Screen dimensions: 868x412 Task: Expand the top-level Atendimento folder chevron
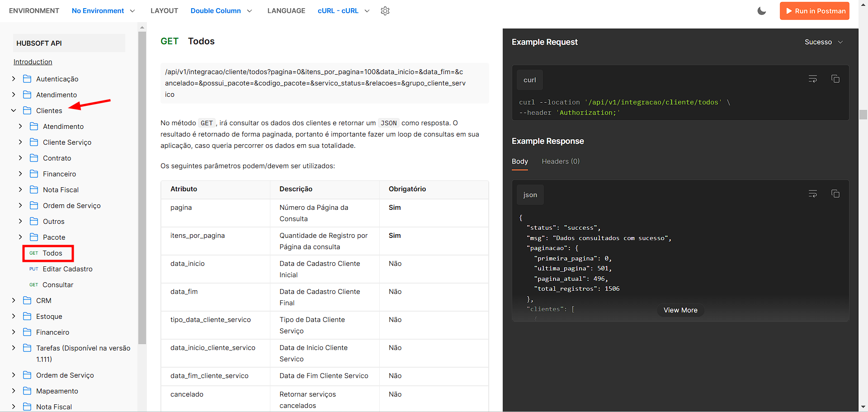(14, 95)
